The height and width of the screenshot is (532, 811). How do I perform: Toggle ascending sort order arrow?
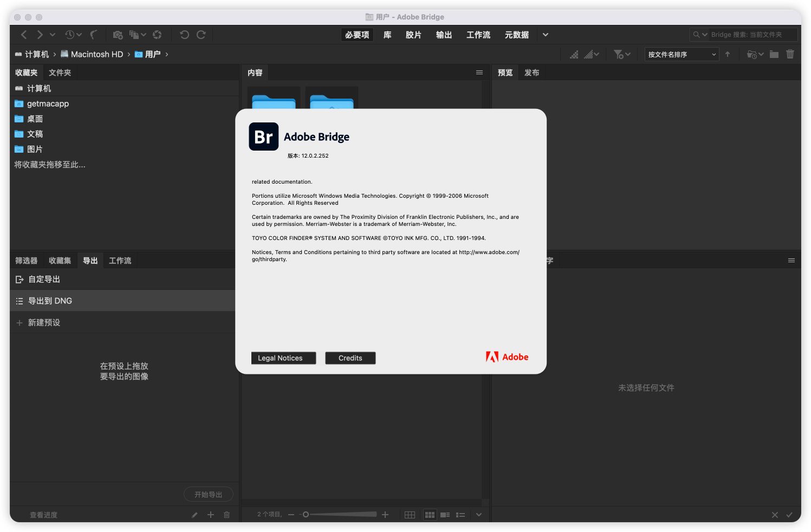click(728, 54)
